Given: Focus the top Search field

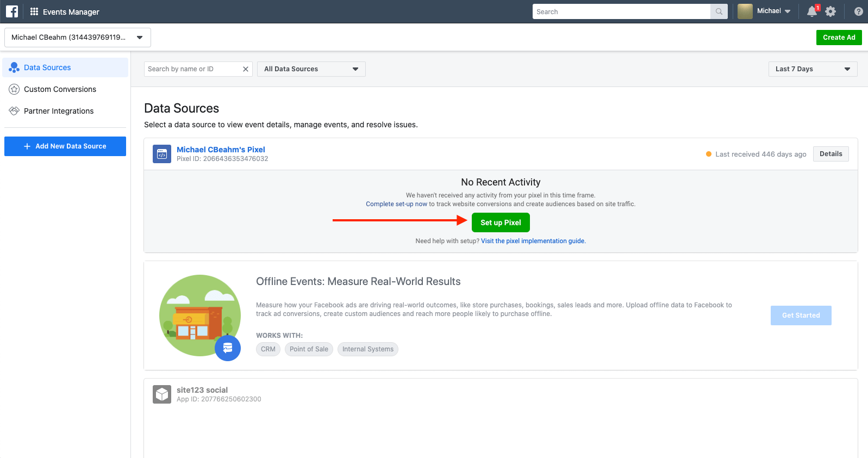Looking at the screenshot, I should [x=621, y=11].
